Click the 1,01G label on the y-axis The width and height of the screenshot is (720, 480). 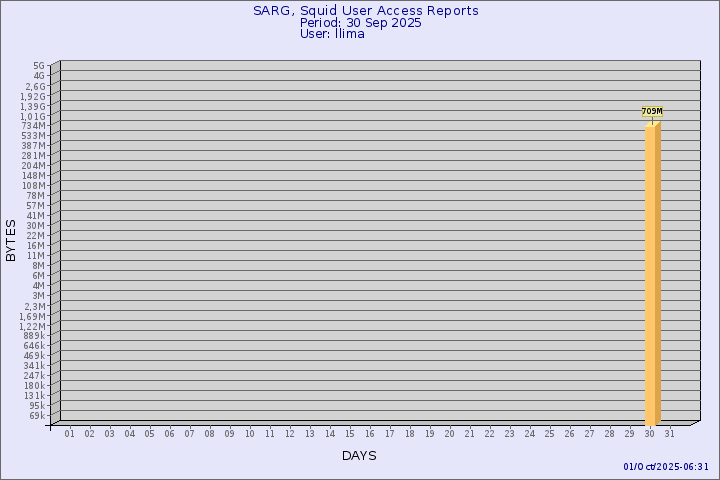[x=32, y=116]
